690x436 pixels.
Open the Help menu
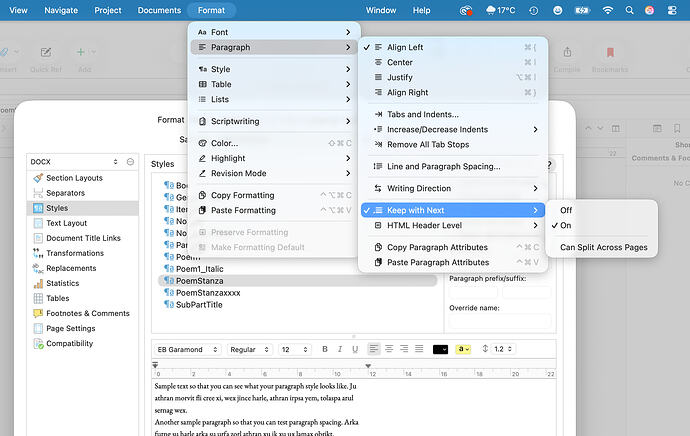tap(421, 10)
